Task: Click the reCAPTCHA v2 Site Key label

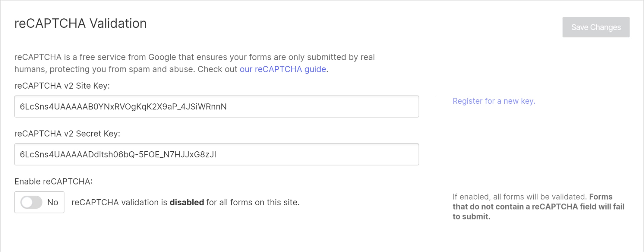Action: [x=62, y=85]
